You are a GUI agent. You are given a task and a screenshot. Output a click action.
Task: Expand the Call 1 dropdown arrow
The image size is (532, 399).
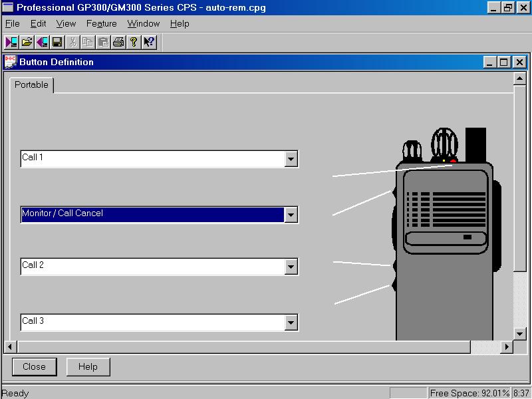coord(291,159)
